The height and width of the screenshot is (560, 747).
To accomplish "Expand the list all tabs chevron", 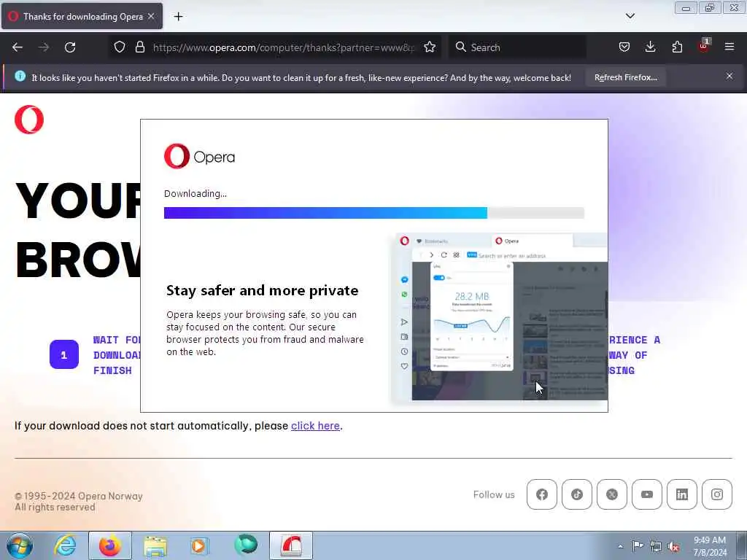I will coord(630,16).
